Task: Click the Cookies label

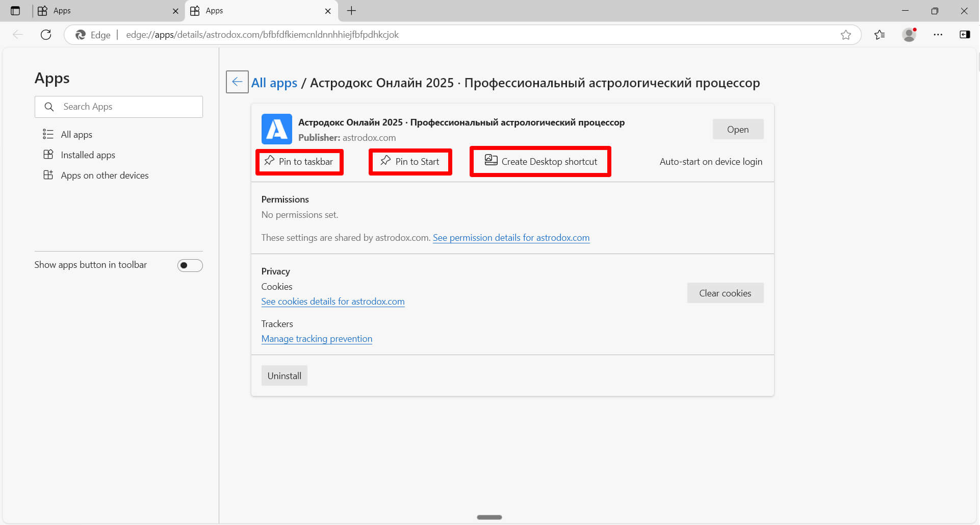Action: tap(277, 287)
